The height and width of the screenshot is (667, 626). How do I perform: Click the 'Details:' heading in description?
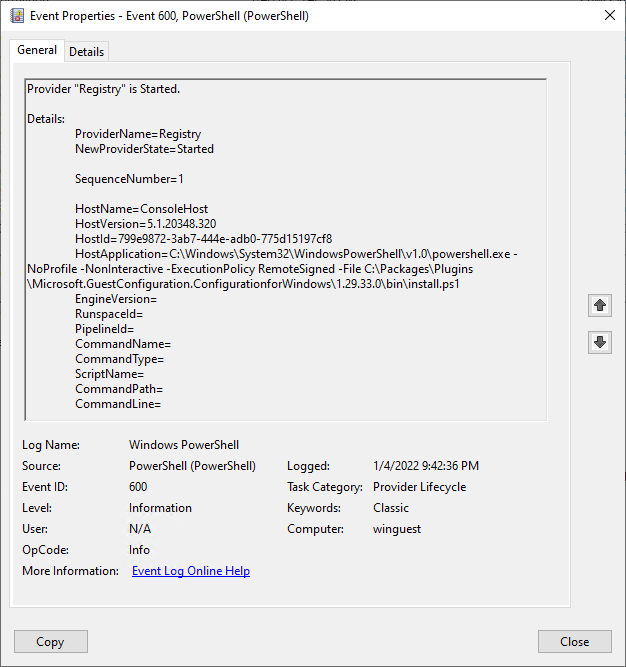point(46,119)
